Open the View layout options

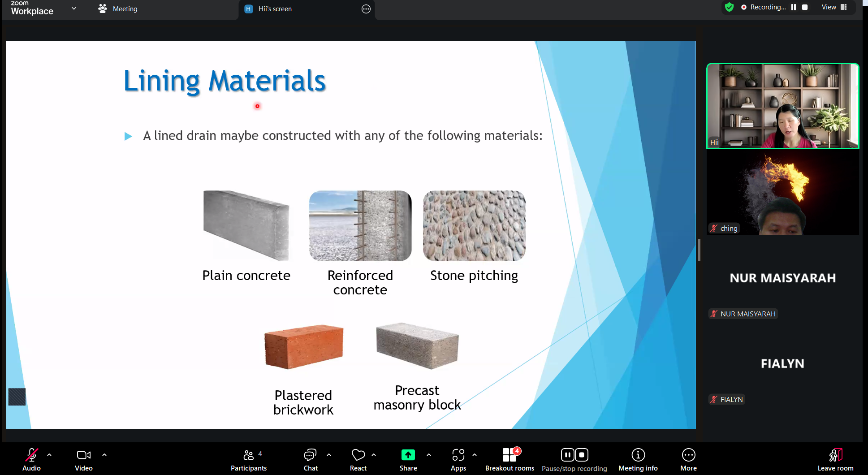tap(834, 7)
